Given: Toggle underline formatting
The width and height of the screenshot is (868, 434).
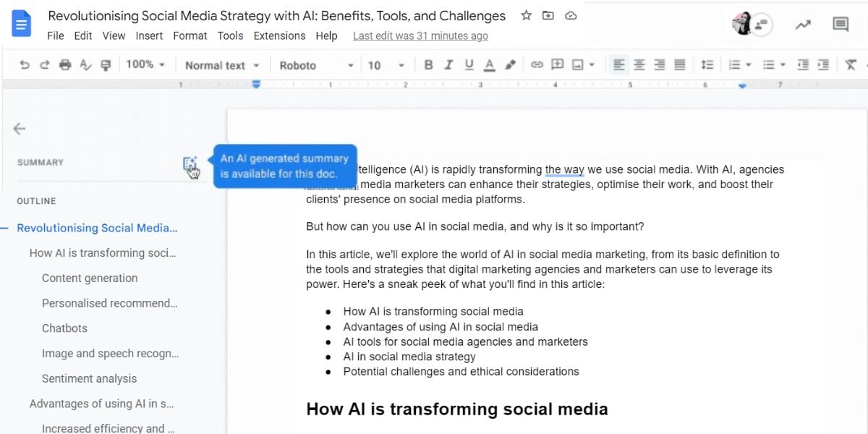Looking at the screenshot, I should click(469, 64).
